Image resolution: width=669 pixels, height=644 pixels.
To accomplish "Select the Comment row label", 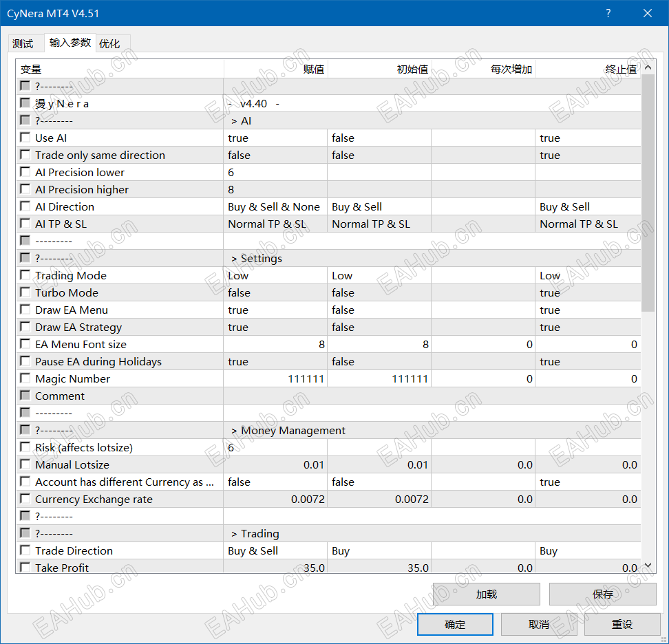I will coord(60,396).
